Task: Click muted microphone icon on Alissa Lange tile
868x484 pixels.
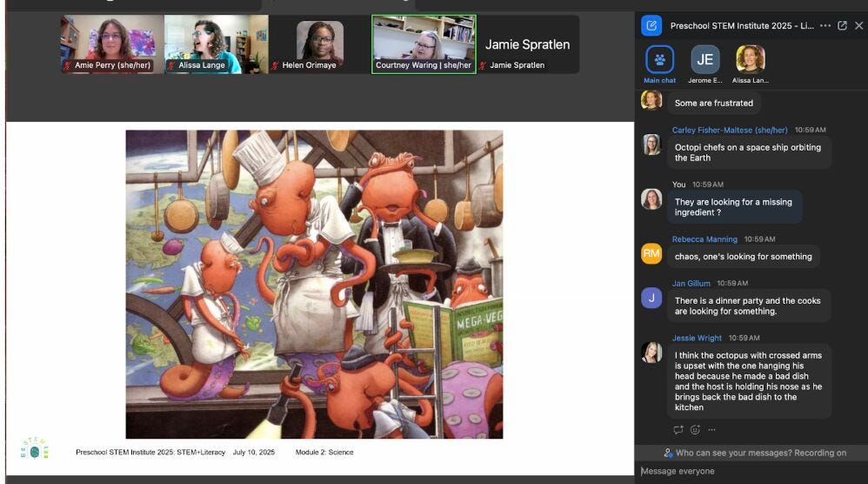Action: (171, 65)
